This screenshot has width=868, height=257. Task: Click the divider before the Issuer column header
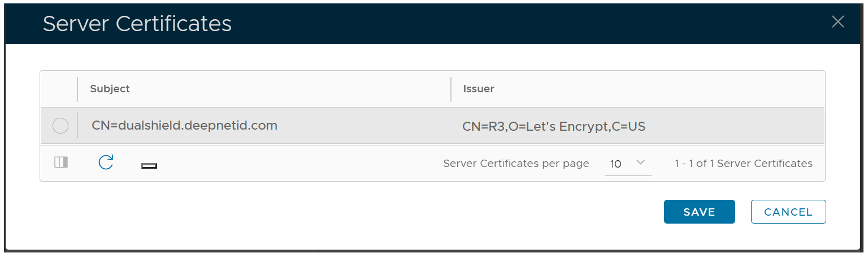(x=451, y=89)
